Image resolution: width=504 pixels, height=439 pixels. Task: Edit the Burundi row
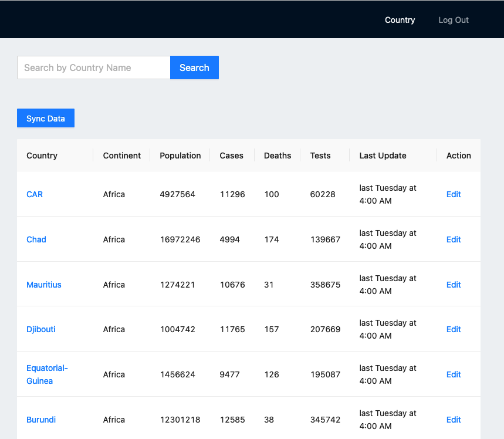454,420
